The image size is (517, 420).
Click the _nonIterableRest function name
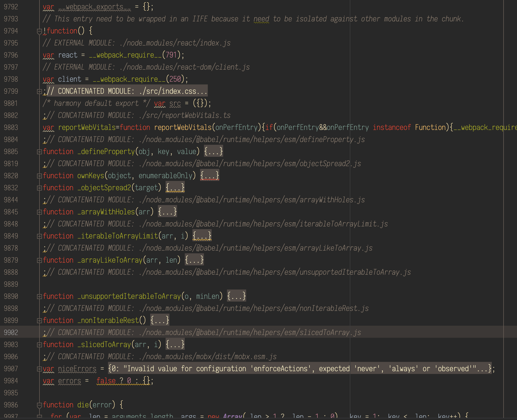click(x=108, y=320)
